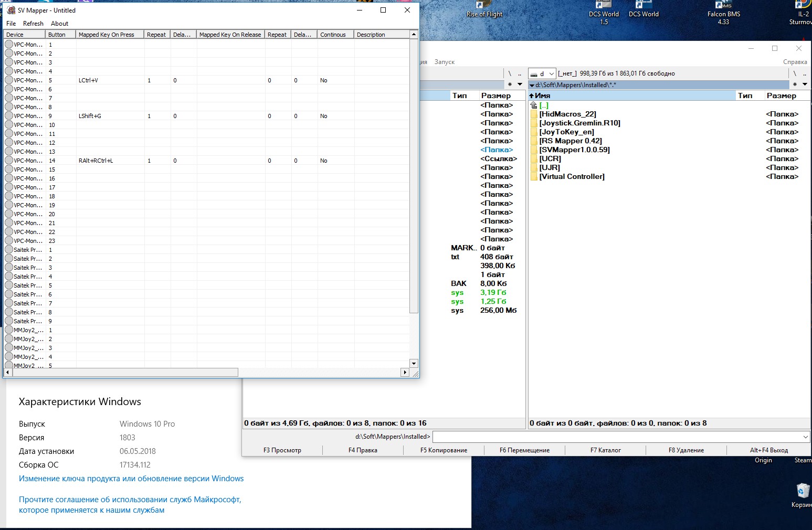Click the Windows product key change link
This screenshot has height=530, width=812.
pyautogui.click(x=131, y=479)
